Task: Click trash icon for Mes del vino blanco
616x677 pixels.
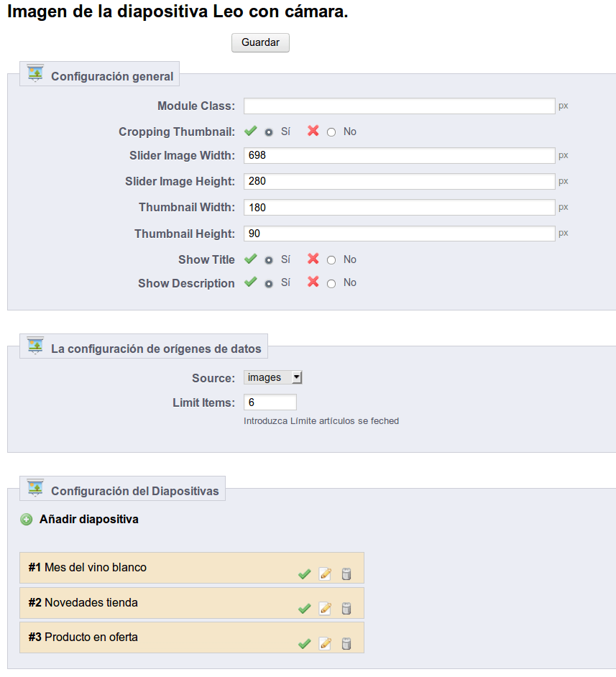Action: 346,574
